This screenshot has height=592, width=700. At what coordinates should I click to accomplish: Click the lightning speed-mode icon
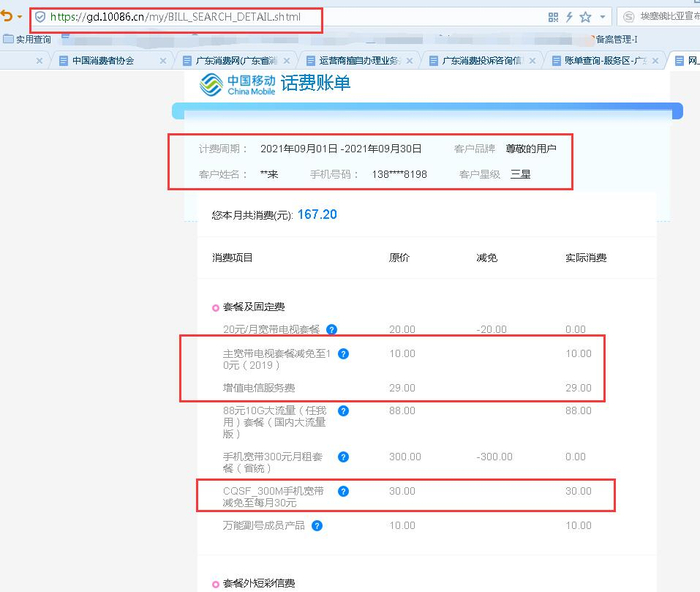pyautogui.click(x=569, y=17)
